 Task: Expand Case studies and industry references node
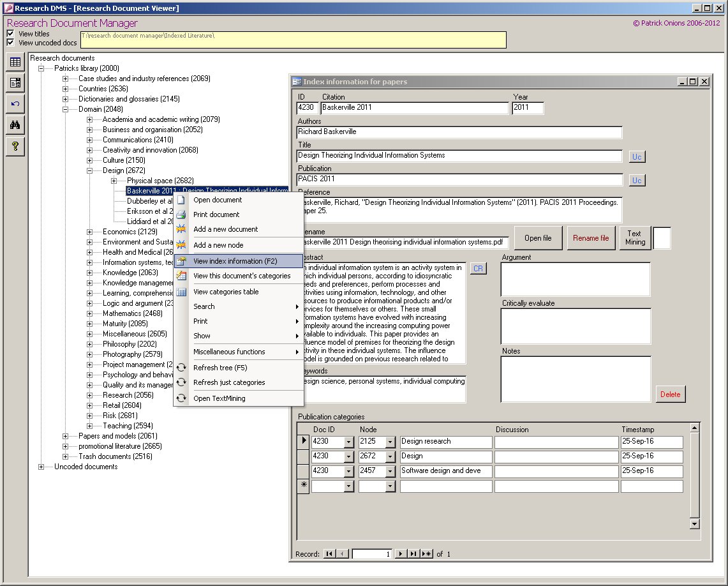tap(66, 79)
